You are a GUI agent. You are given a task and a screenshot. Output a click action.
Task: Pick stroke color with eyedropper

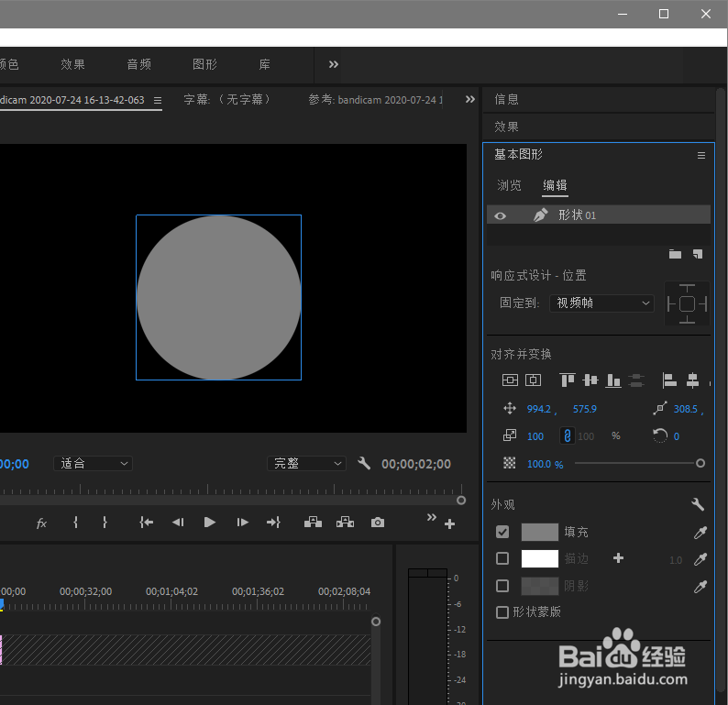coord(700,559)
